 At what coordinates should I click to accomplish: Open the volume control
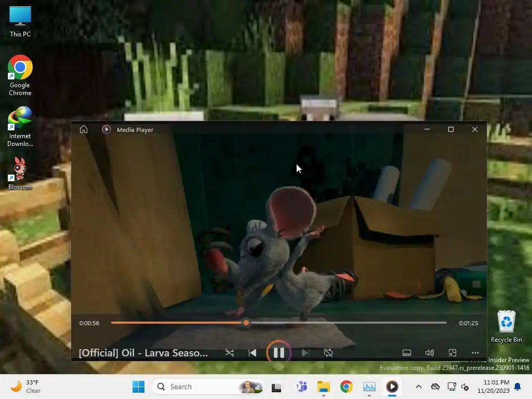click(429, 353)
